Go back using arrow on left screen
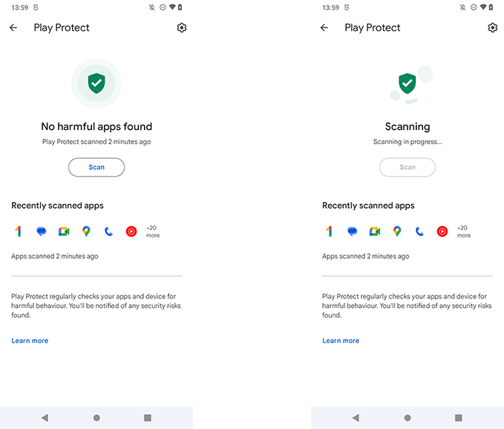 (13, 27)
